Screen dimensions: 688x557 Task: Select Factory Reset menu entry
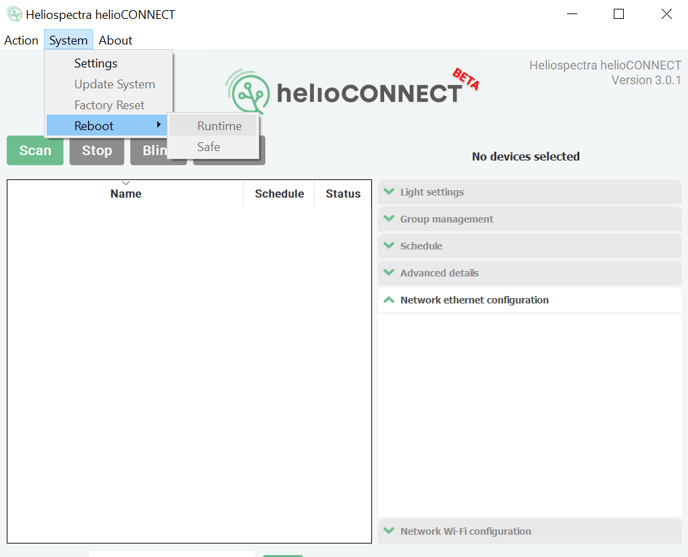(109, 105)
